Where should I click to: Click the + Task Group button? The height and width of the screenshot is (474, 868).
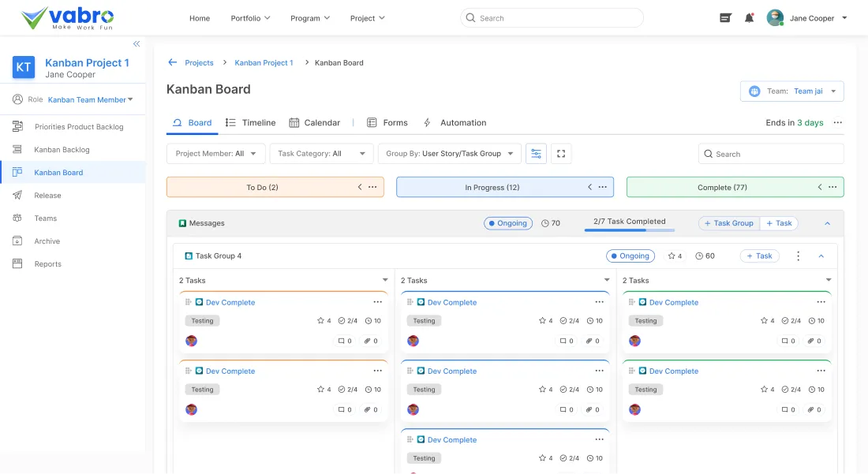[x=728, y=224]
